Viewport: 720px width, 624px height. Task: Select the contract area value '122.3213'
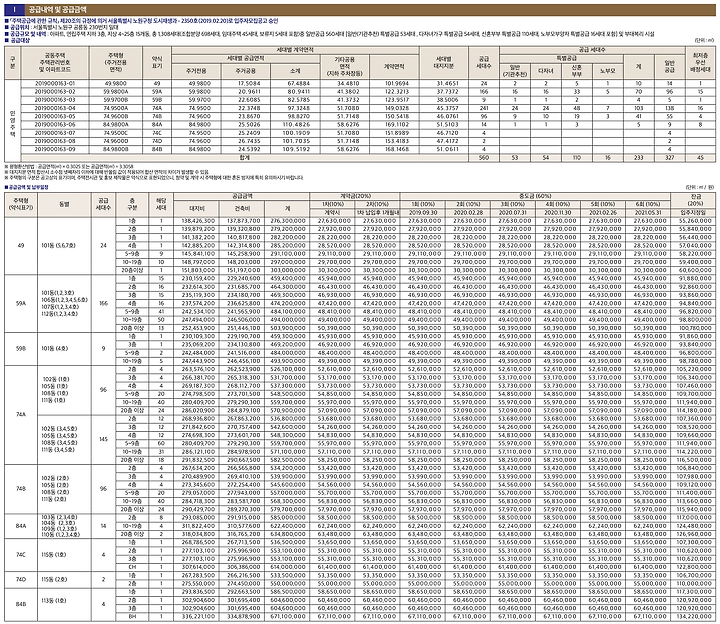(394, 92)
